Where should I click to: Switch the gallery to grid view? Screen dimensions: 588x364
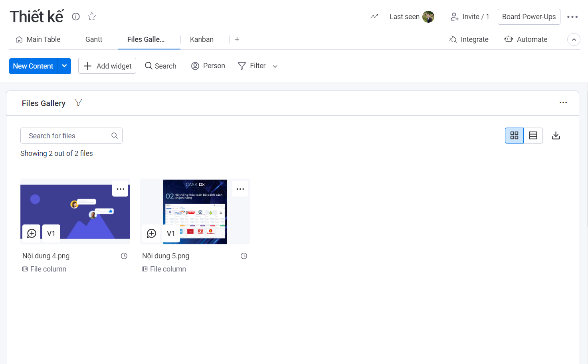tap(514, 136)
